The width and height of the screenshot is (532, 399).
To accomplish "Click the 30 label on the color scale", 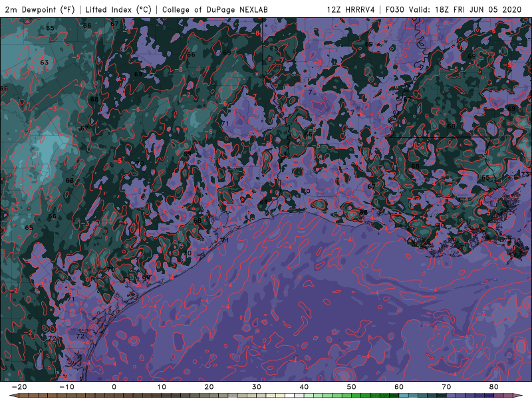I will (257, 387).
